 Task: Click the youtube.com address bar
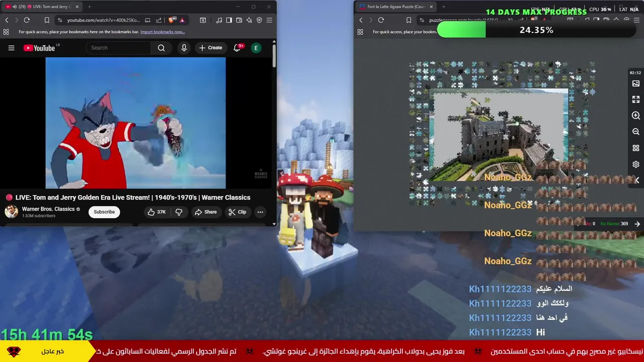(104, 20)
